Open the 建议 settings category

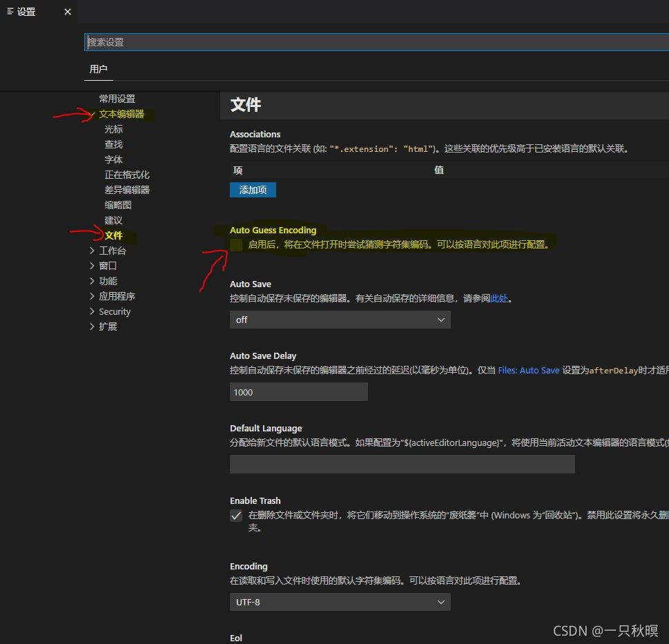113,219
